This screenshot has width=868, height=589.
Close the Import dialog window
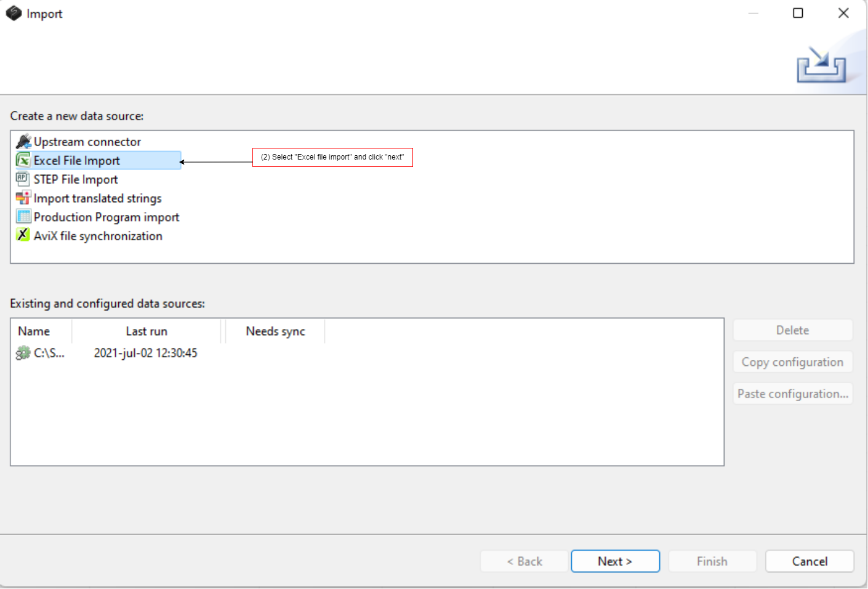click(843, 13)
